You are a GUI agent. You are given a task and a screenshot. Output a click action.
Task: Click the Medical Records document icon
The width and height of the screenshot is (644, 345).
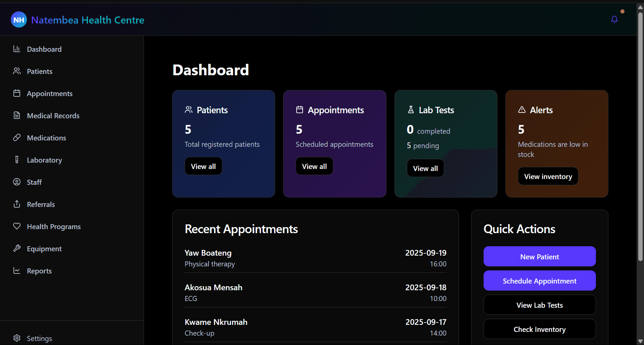[17, 116]
